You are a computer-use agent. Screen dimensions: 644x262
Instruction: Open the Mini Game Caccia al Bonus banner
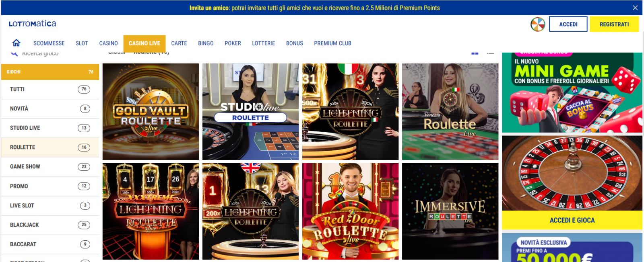pos(572,92)
